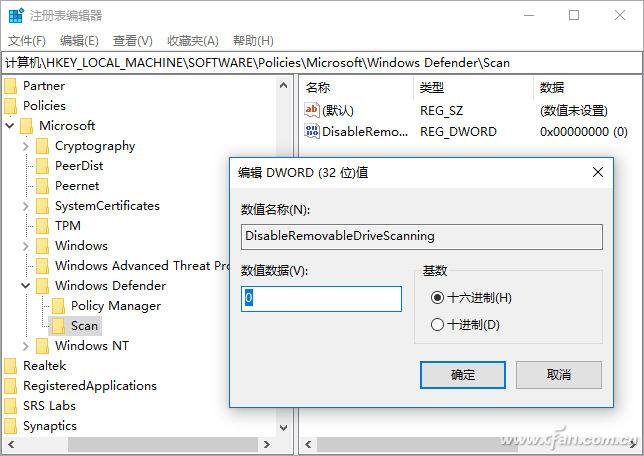Screen dimensions: 644x456
Task: Select the 十六进制(H) hexadecimal radio button
Action: point(437,297)
